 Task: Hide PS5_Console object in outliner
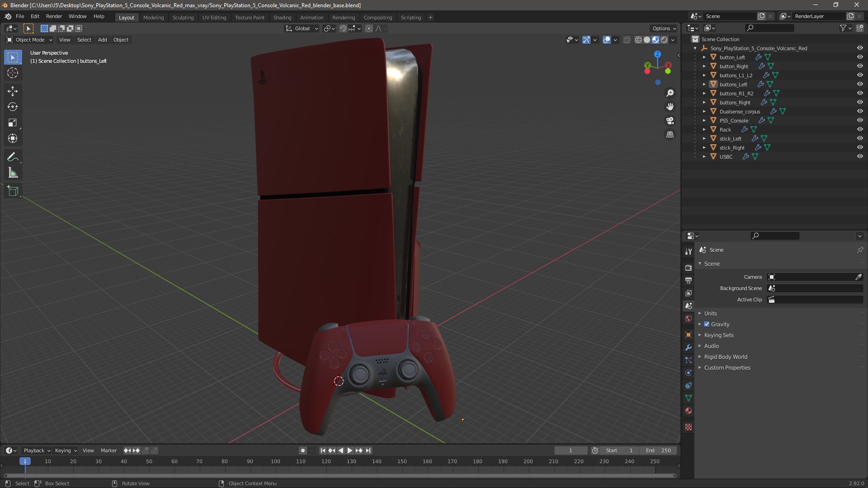click(x=860, y=120)
